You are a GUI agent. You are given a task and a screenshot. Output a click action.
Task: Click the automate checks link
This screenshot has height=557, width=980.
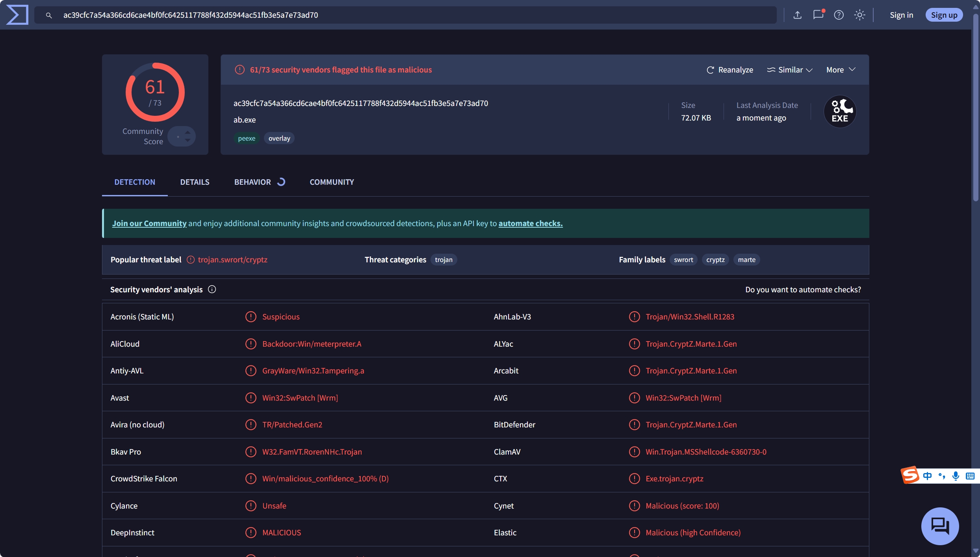531,223
